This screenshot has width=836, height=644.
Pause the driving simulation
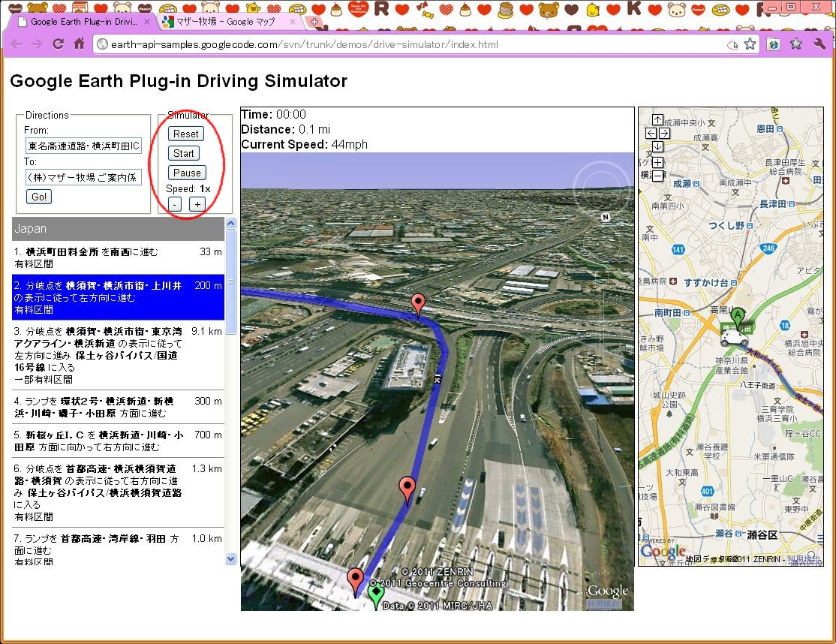pyautogui.click(x=187, y=173)
